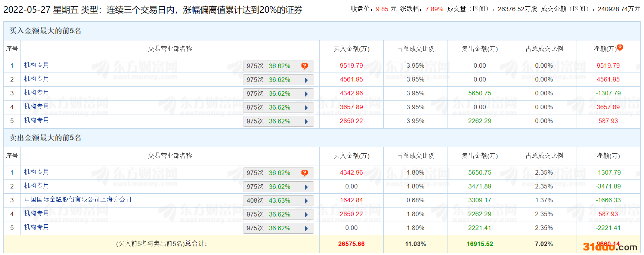Open the 机构专用 link in sell row 2
644x255 pixels.
point(36,186)
